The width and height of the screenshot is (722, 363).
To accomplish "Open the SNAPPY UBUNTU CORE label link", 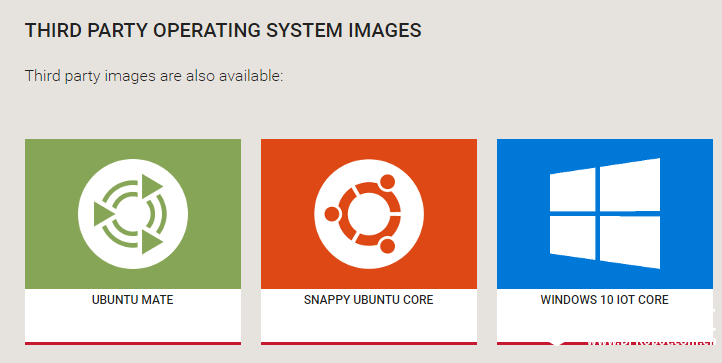I will [x=368, y=300].
